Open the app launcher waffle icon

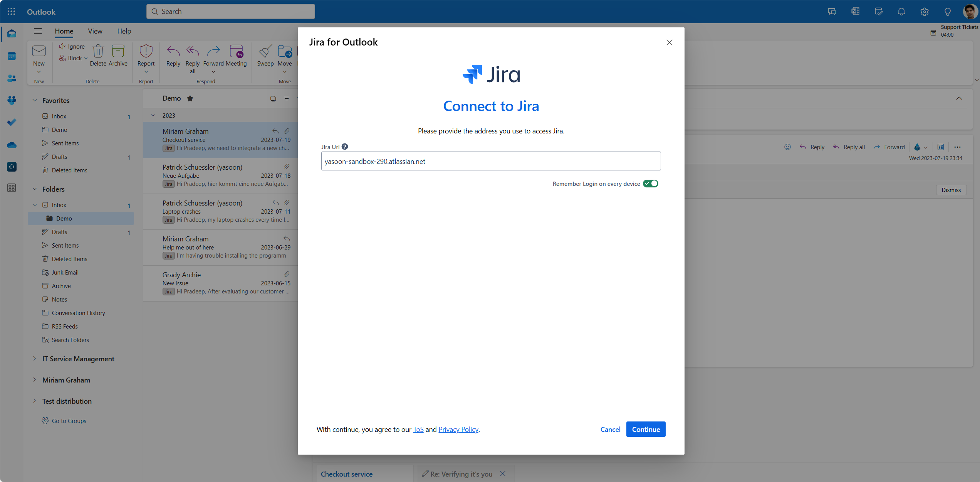[x=11, y=12]
